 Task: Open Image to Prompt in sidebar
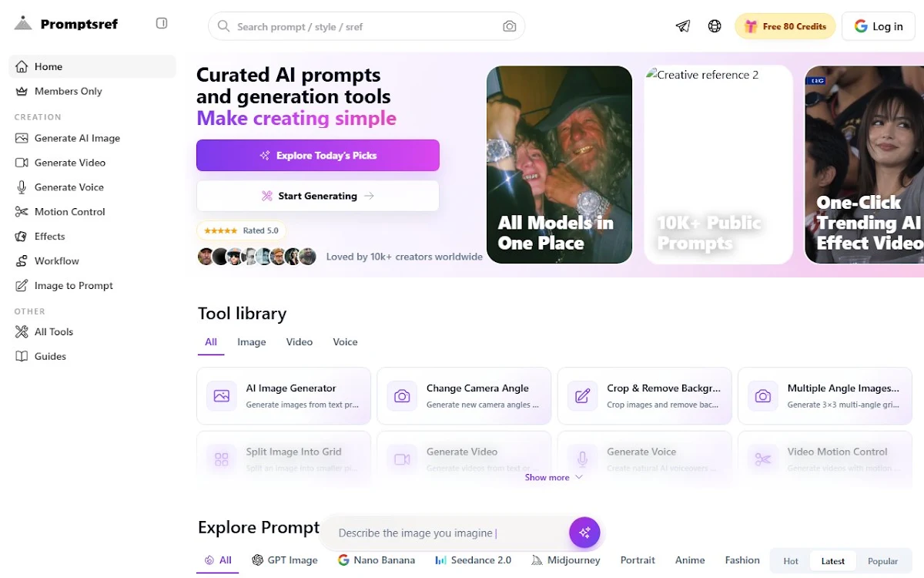tap(92, 286)
